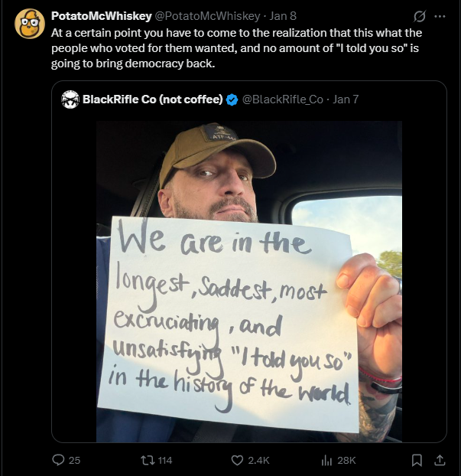Open the @PotatoMcWhiskey handle link

tap(208, 16)
